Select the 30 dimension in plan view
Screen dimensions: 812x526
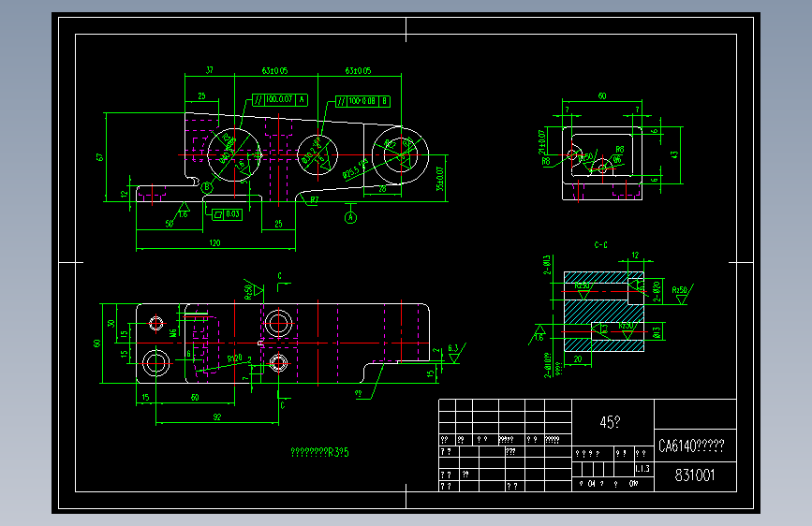click(x=111, y=323)
